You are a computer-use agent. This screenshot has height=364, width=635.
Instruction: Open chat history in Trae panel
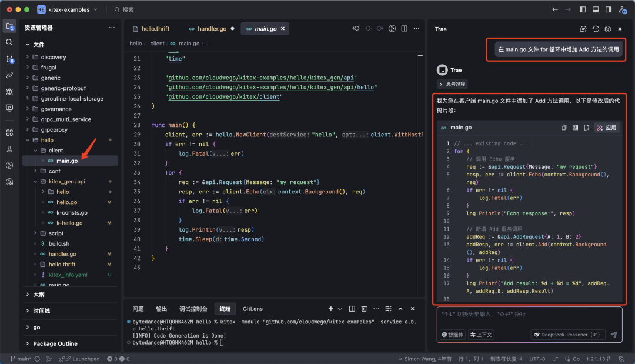[596, 29]
